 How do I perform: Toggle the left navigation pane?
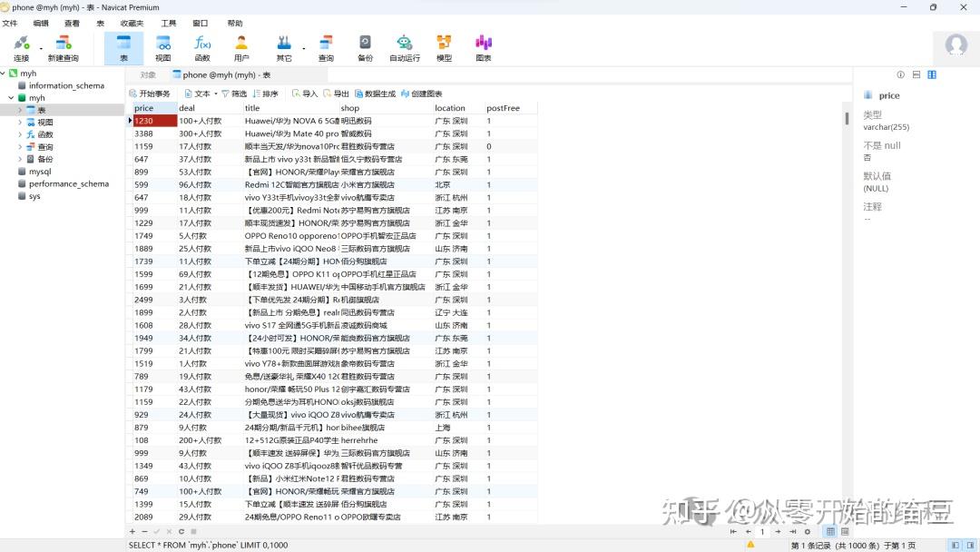pyautogui.click(x=955, y=545)
